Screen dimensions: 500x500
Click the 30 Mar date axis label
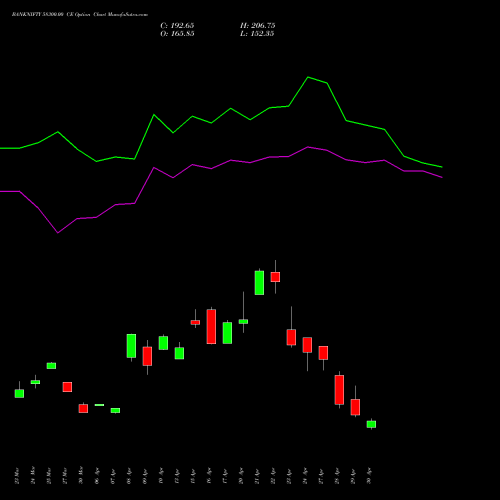click(x=81, y=476)
